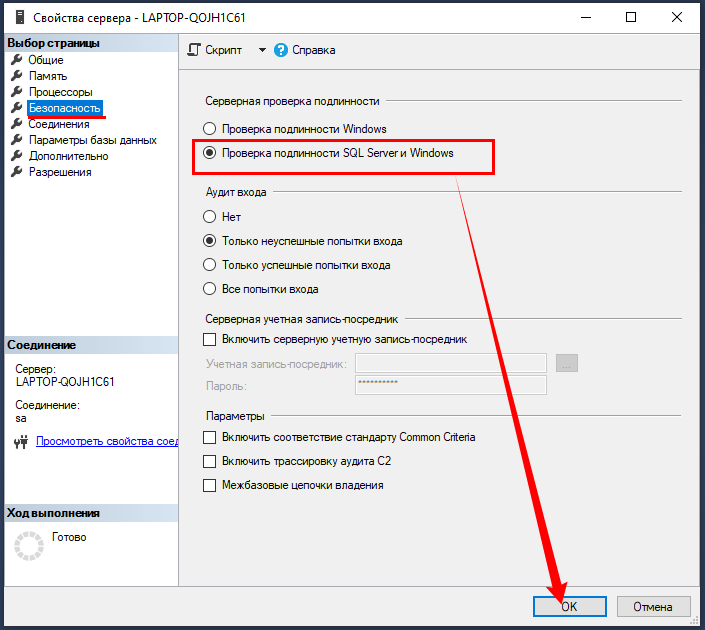Choose SQL Server and Windows authentication
Image resolution: width=705 pixels, height=630 pixels.
coord(209,153)
